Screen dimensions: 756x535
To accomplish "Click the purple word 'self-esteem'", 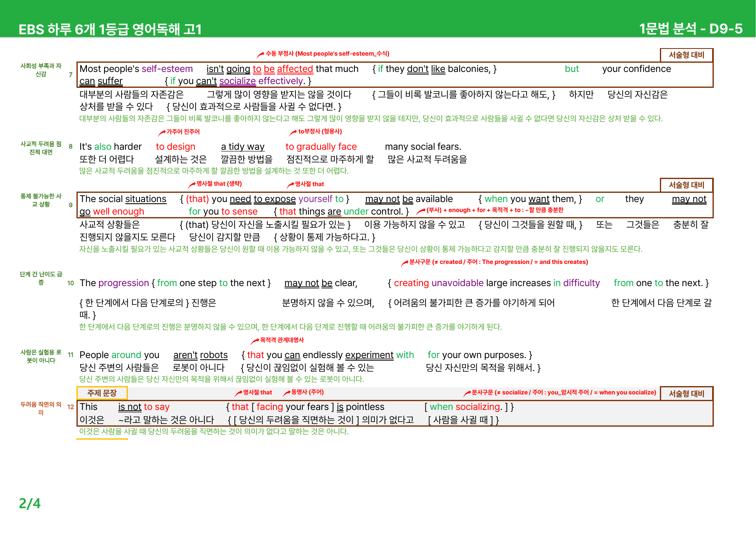I will click(167, 69).
